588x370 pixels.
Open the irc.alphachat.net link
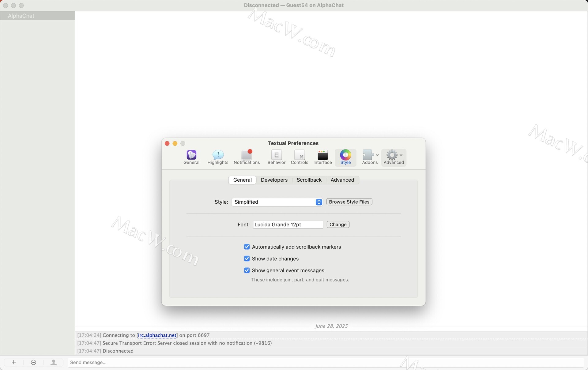pyautogui.click(x=157, y=335)
